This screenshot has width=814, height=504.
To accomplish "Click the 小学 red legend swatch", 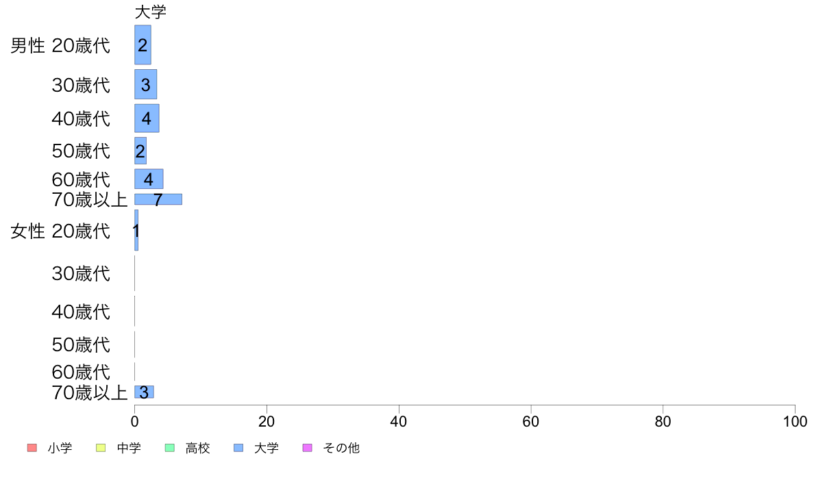I will (32, 447).
